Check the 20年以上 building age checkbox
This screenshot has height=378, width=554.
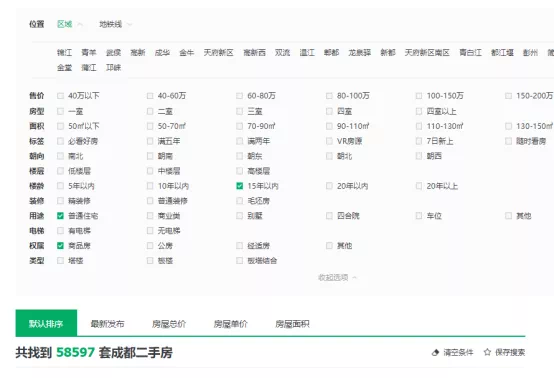tap(419, 186)
